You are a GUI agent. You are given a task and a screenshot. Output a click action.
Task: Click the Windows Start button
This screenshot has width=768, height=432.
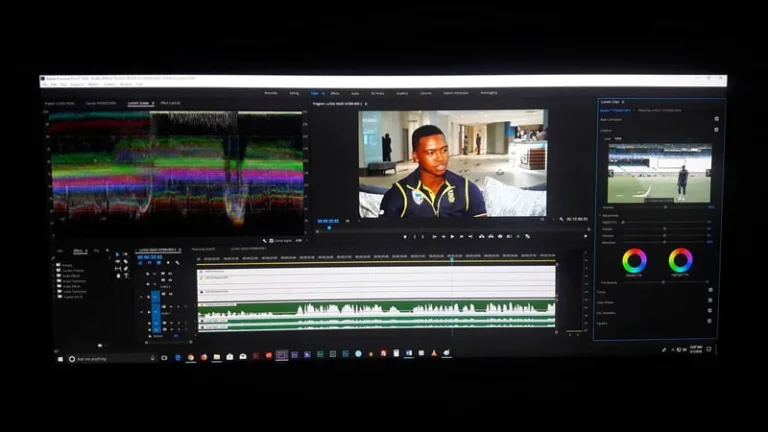(x=60, y=357)
